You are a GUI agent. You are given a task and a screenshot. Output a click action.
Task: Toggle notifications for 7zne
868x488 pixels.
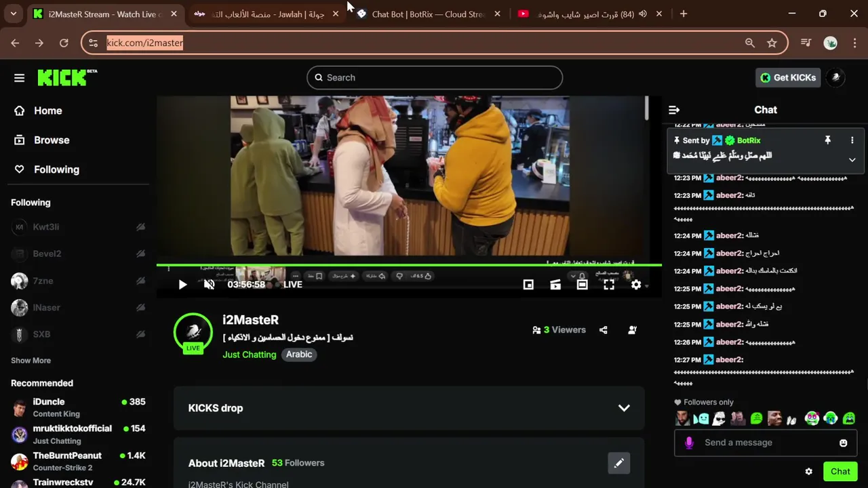coord(140,281)
